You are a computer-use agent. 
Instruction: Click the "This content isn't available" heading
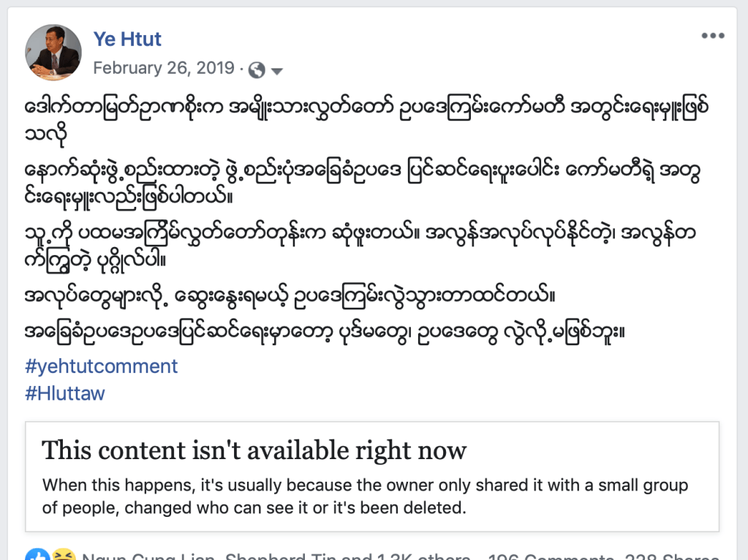254,450
